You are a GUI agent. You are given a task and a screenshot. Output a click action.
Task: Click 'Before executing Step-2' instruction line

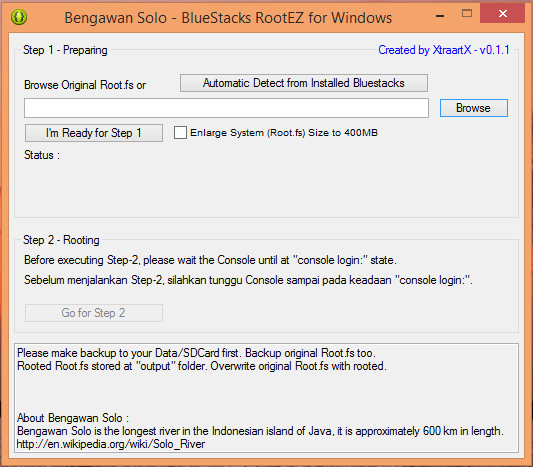click(210, 260)
